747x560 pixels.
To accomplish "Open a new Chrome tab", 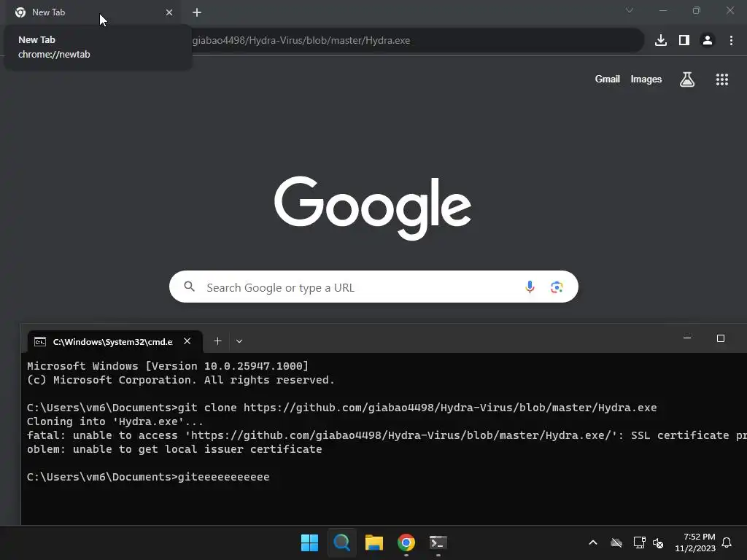I will click(x=197, y=12).
